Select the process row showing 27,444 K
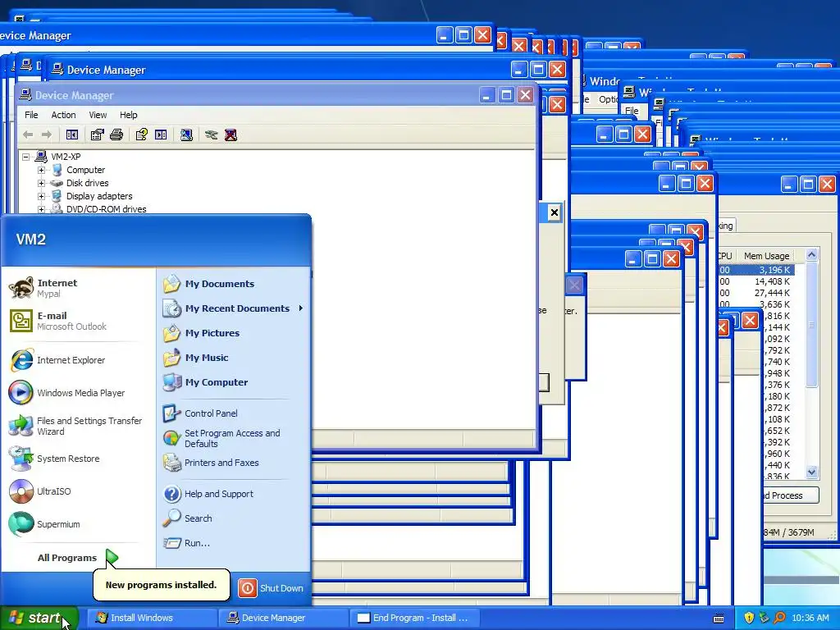840x630 pixels. (756, 293)
